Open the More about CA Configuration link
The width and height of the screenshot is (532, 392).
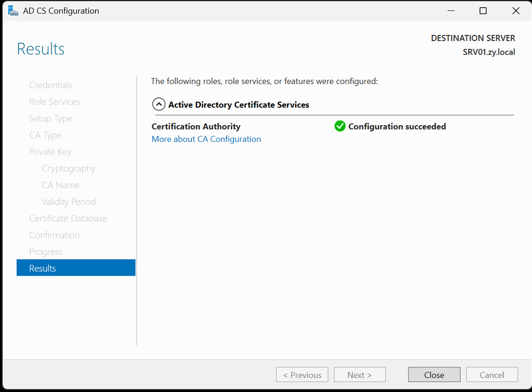pyautogui.click(x=207, y=139)
